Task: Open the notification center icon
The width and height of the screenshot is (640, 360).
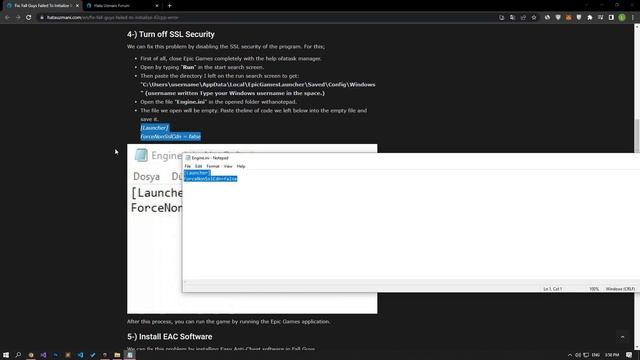Action: point(629,355)
